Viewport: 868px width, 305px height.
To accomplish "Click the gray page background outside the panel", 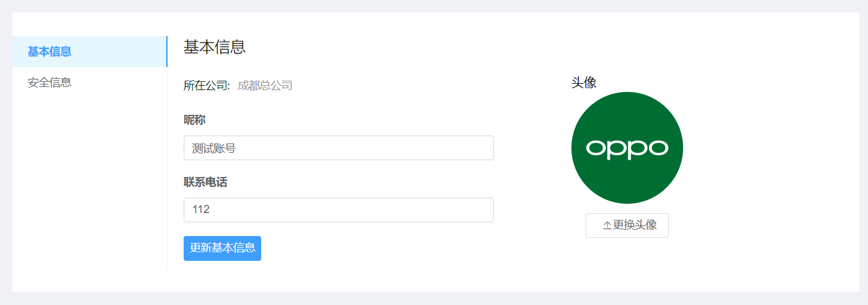I will click(434, 299).
